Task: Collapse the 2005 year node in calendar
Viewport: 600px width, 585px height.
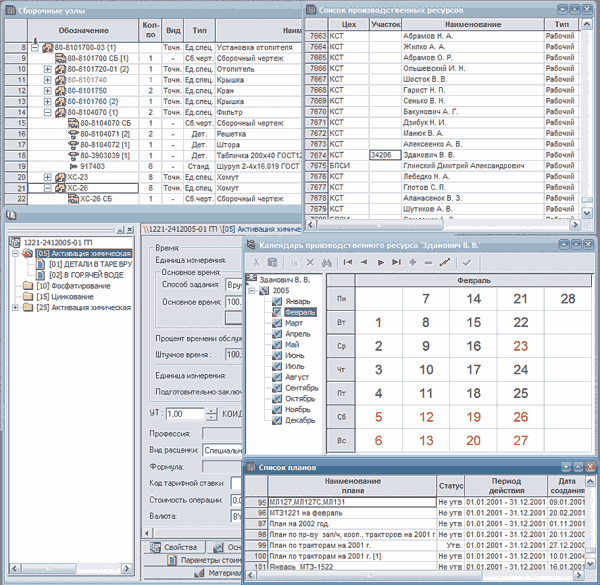Action: [x=251, y=291]
